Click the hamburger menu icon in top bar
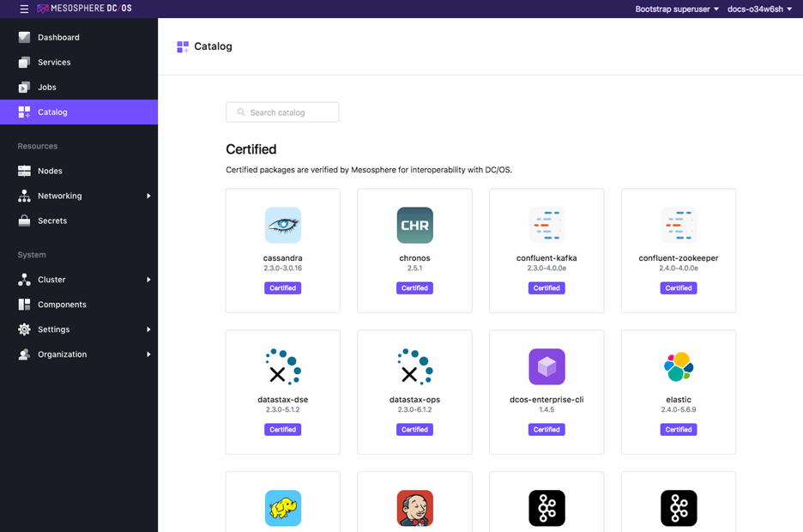 click(24, 9)
